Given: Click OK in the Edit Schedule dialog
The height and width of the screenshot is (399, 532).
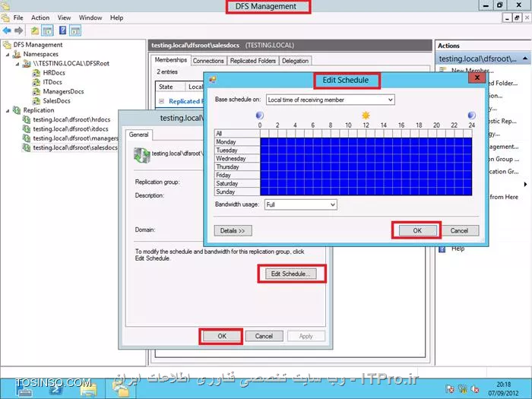Looking at the screenshot, I should 417,231.
